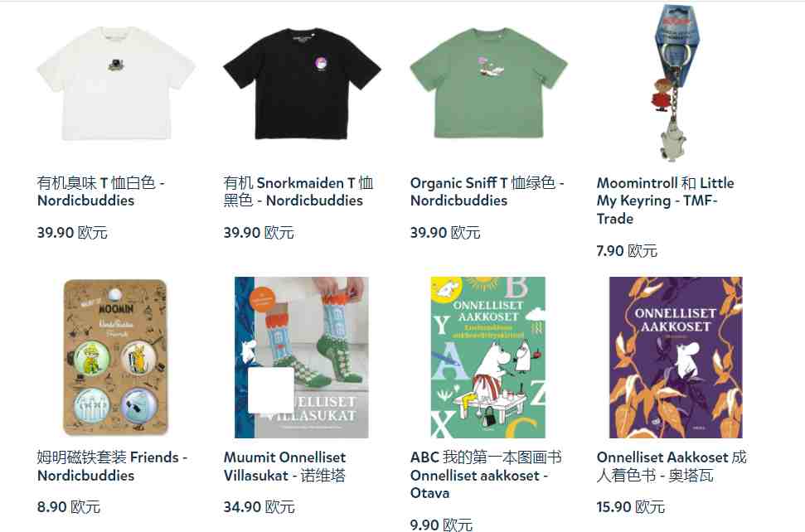Open the Moomin magnet set Friends image
Viewport: 805px width, 532px height.
115,358
